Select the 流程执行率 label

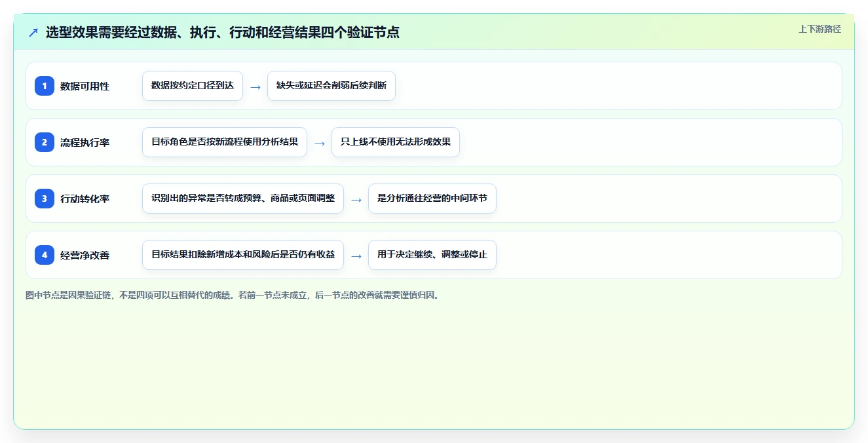pyautogui.click(x=85, y=142)
